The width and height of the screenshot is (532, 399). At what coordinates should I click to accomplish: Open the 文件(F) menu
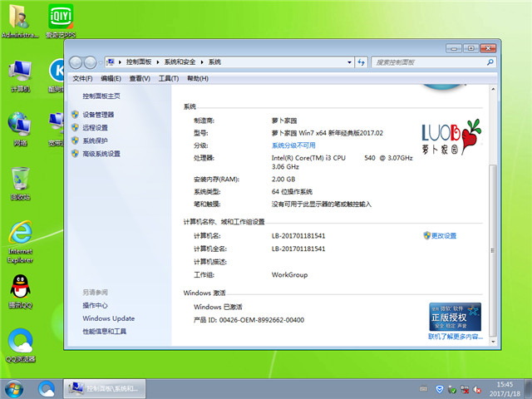[x=81, y=78]
